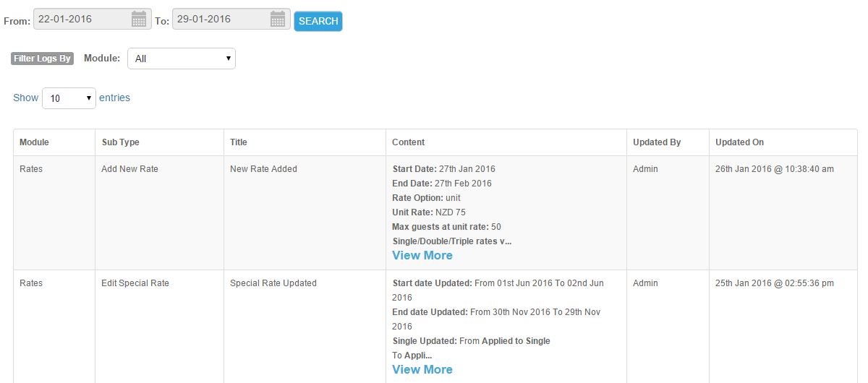Image resolution: width=868 pixels, height=383 pixels.
Task: Open the From date calendar icon
Action: (139, 20)
